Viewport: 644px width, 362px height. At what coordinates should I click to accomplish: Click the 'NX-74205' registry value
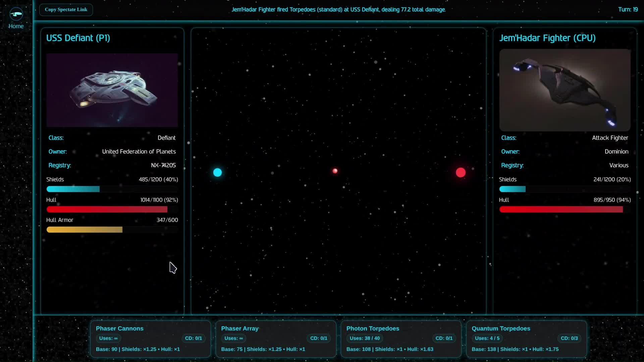click(163, 165)
